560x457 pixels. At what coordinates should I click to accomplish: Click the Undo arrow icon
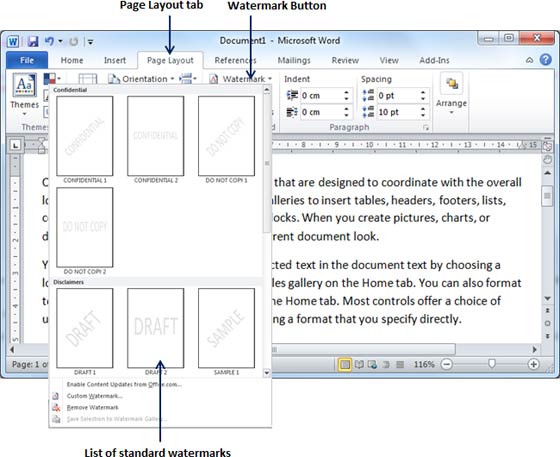click(49, 41)
